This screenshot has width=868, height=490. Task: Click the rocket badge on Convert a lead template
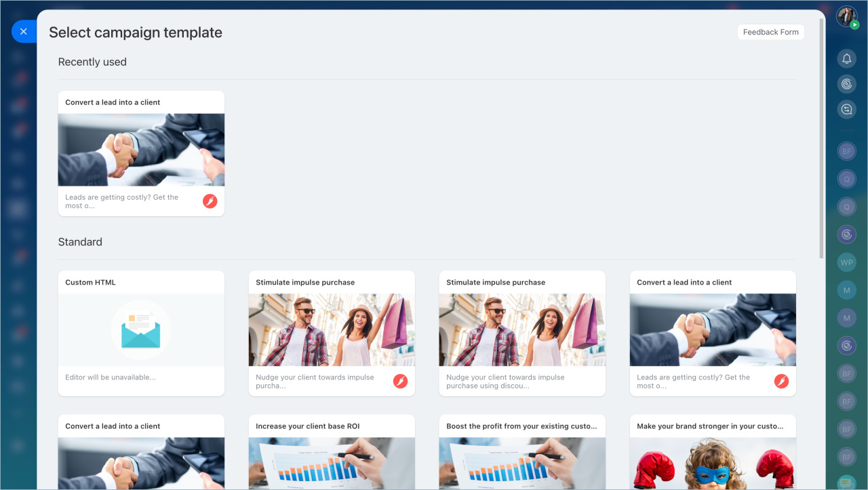tap(781, 381)
